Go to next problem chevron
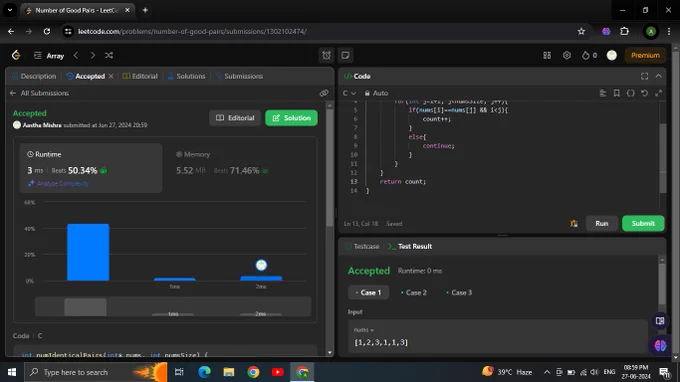Screen dimensions: 680x382 click(x=92, y=56)
